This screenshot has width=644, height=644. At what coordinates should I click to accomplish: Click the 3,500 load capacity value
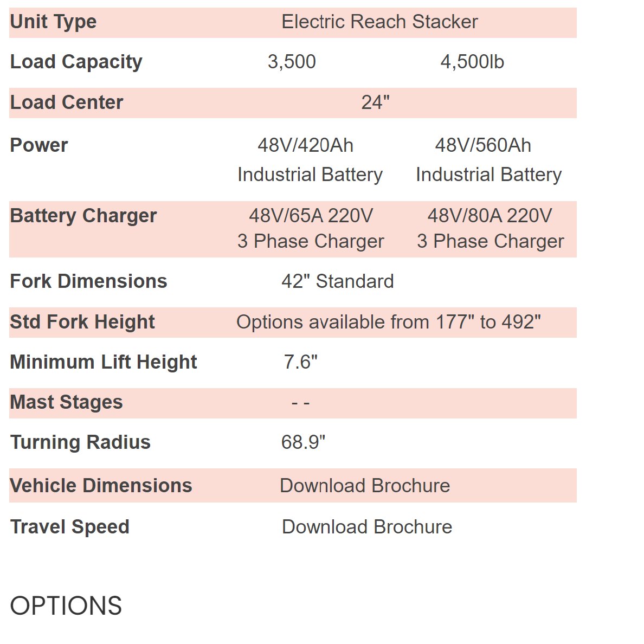click(292, 62)
